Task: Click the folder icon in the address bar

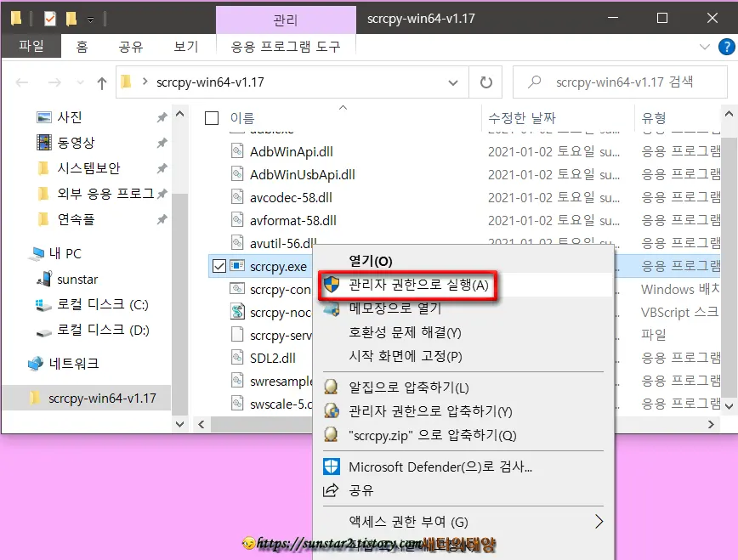Action: click(x=124, y=82)
